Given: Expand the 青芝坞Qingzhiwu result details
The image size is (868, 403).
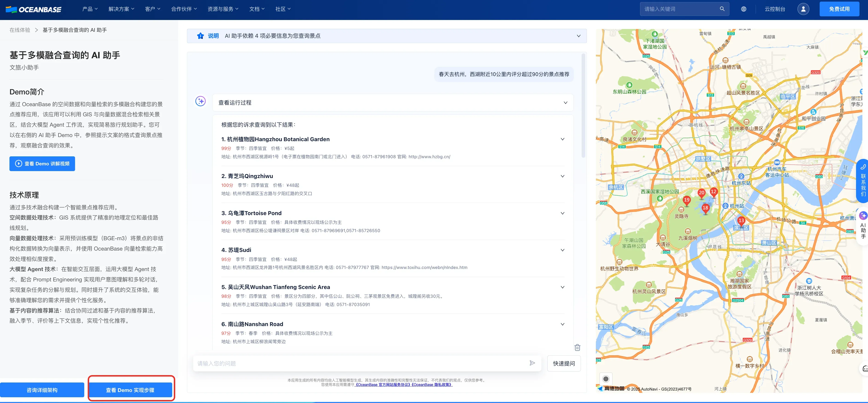Looking at the screenshot, I should tap(562, 176).
